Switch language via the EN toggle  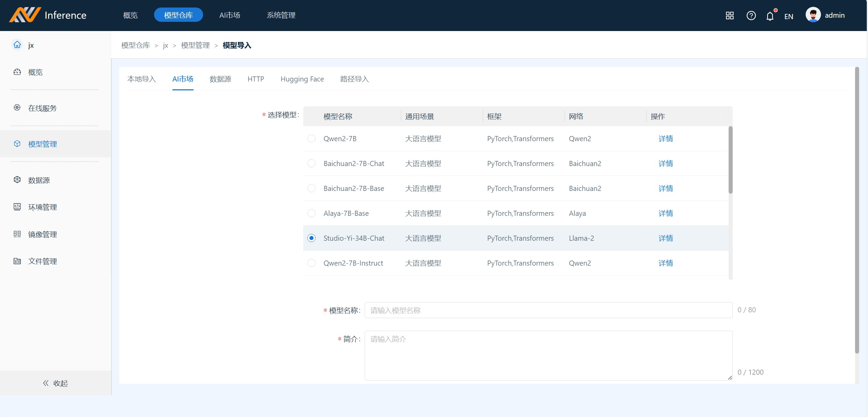[x=789, y=16]
